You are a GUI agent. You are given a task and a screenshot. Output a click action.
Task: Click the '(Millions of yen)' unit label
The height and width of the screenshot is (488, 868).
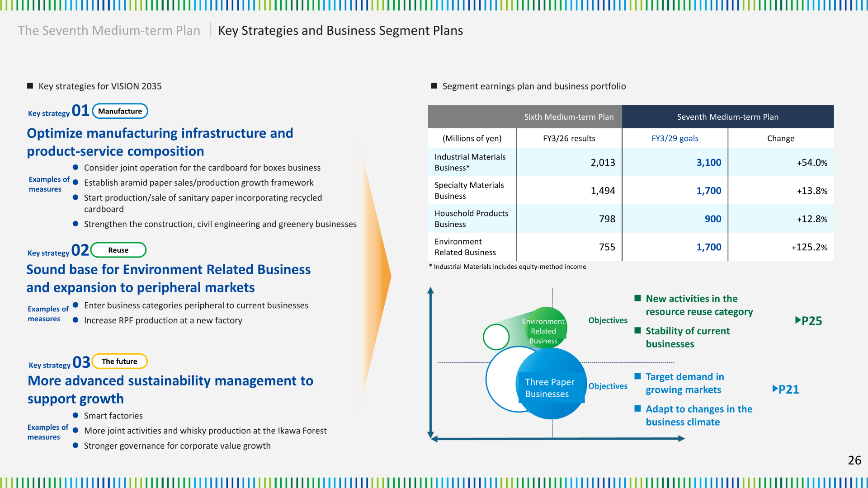(x=472, y=138)
